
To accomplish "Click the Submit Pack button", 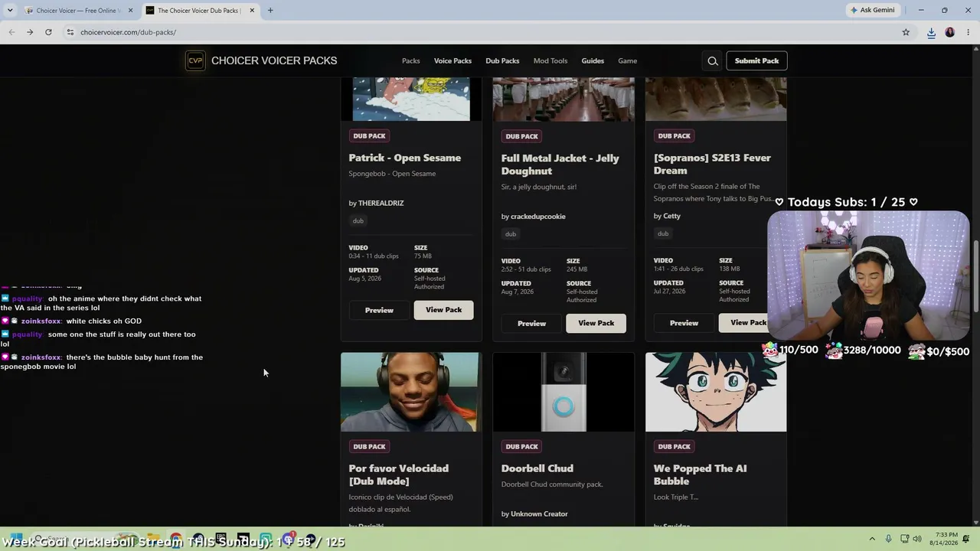I will pyautogui.click(x=756, y=60).
